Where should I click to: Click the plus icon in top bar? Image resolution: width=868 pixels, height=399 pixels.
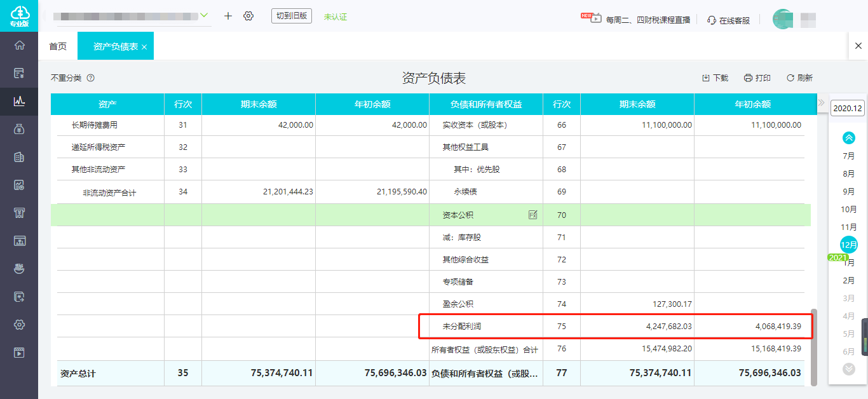click(228, 16)
